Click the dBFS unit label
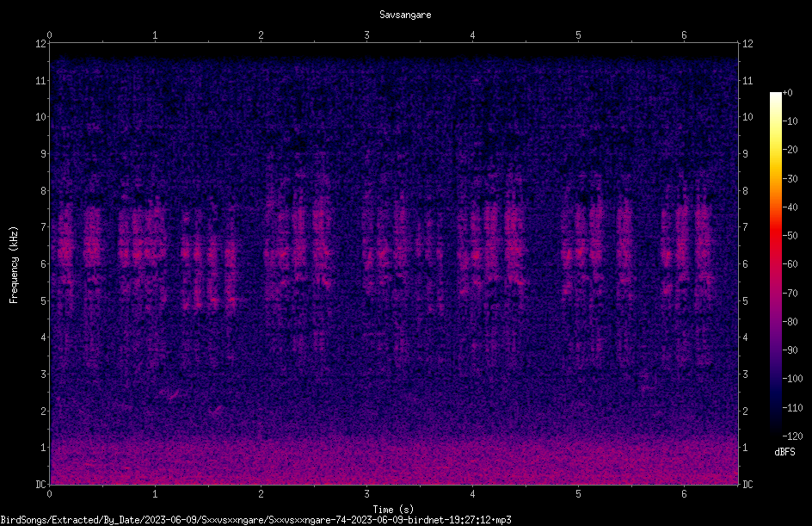812x526 pixels. 784,452
